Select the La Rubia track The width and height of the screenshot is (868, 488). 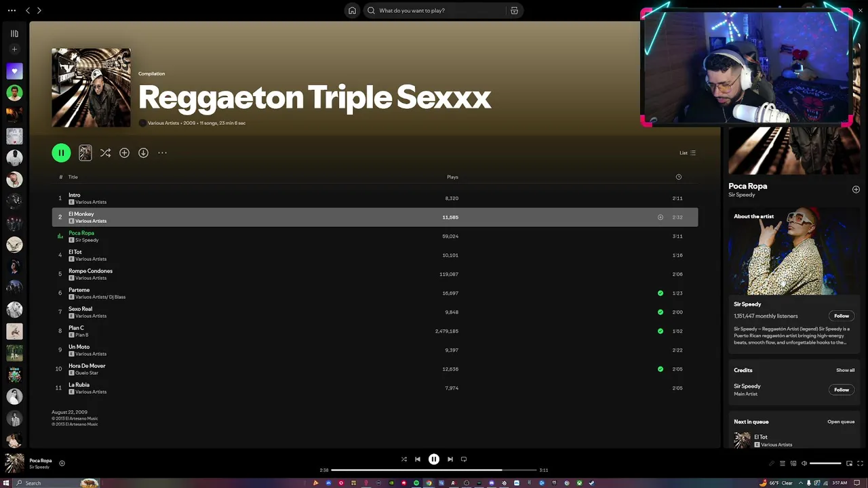click(x=375, y=388)
